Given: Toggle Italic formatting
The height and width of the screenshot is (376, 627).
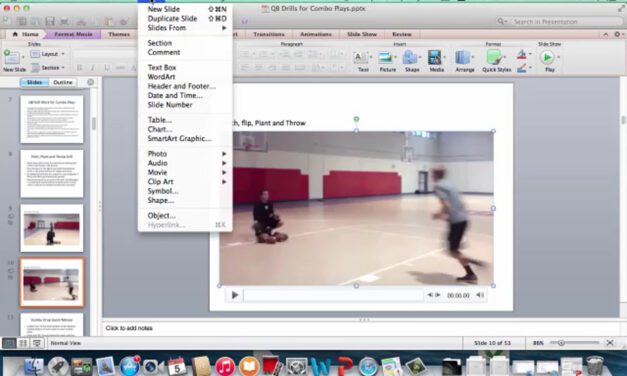Looking at the screenshot, I should [x=93, y=68].
